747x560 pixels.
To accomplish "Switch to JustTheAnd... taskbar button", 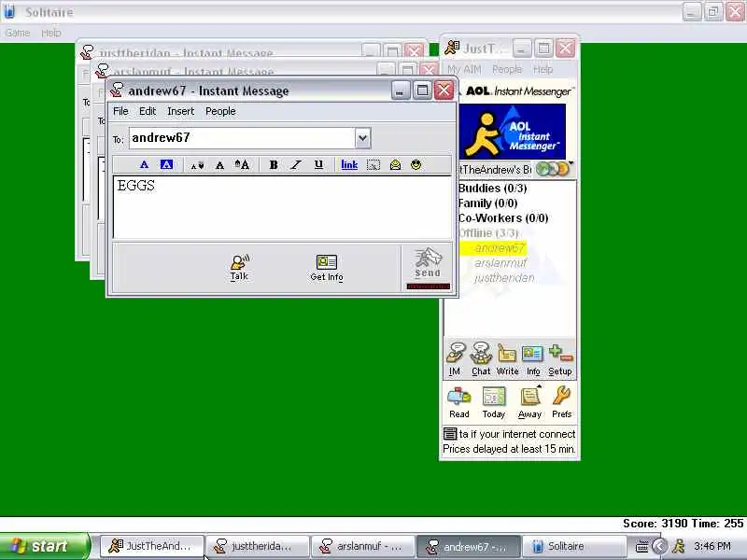I will (x=152, y=546).
